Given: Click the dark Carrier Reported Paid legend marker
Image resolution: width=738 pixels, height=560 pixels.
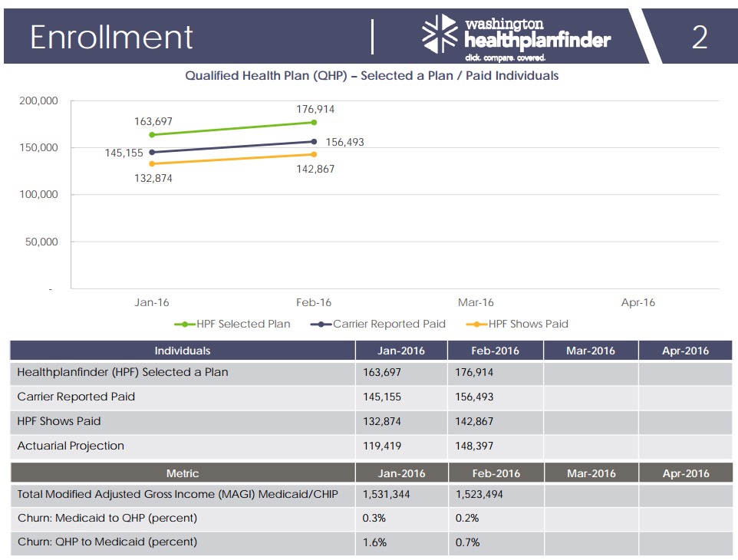Looking at the screenshot, I should click(x=321, y=324).
